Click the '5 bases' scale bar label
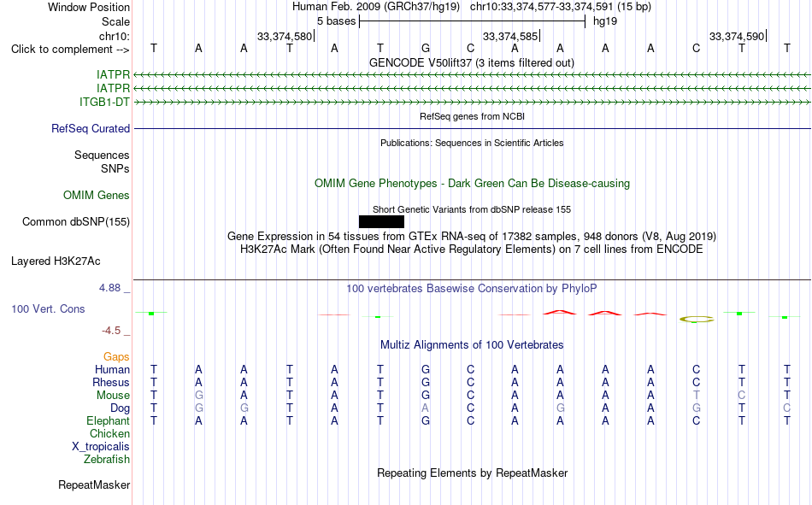Screen dimensions: 812x505 point(337,21)
